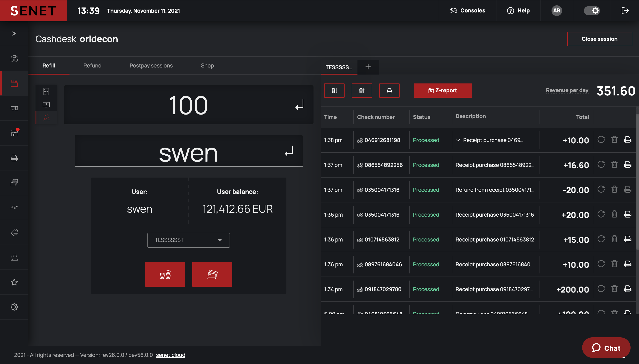Image resolution: width=639 pixels, height=364 pixels.
Task: Open the users sidebar icon
Action: pyautogui.click(x=14, y=257)
